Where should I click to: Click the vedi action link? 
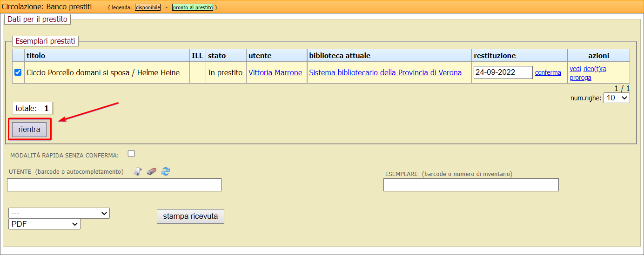click(575, 69)
